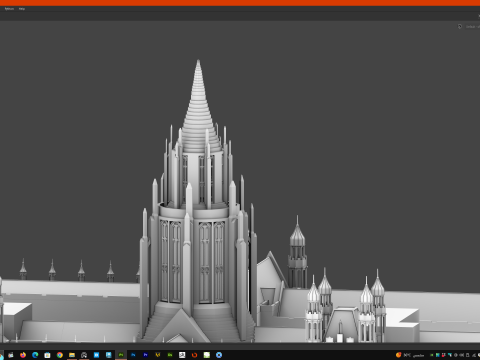
Task: Switch to Photoshop on the taskbar
Action: tap(133, 355)
